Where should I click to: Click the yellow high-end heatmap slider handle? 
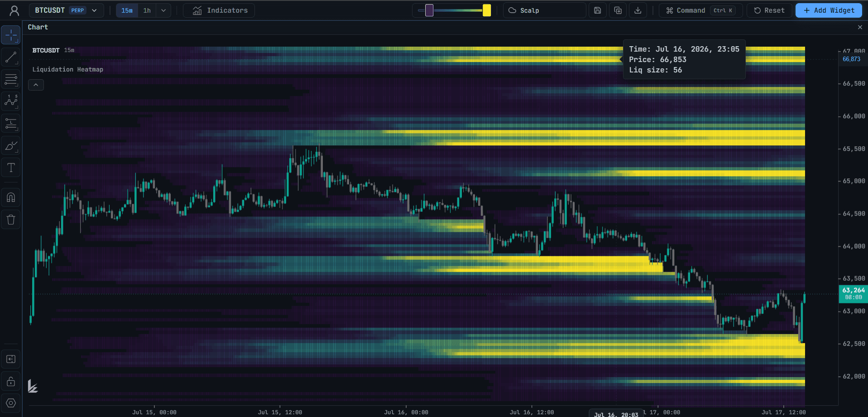[487, 10]
